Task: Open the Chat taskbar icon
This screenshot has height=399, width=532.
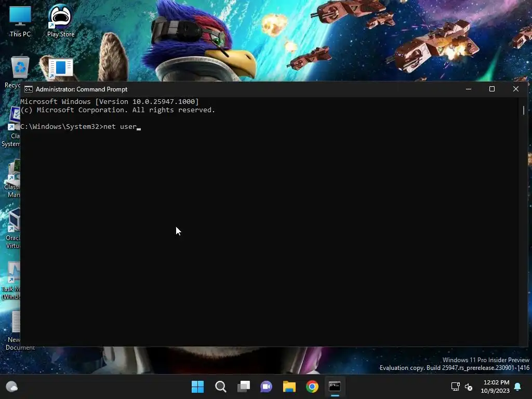Action: point(266,387)
